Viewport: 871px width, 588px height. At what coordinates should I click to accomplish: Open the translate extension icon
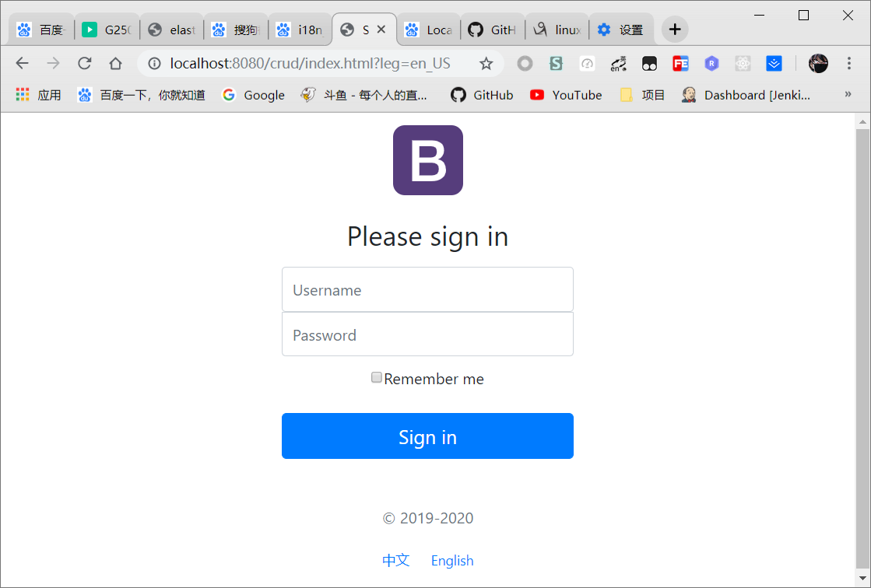point(618,64)
